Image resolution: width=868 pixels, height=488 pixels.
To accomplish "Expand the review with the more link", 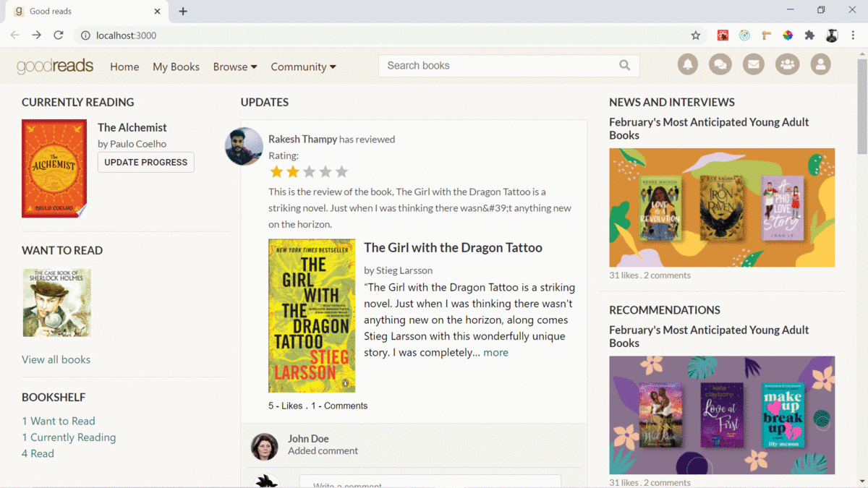I will [x=495, y=352].
